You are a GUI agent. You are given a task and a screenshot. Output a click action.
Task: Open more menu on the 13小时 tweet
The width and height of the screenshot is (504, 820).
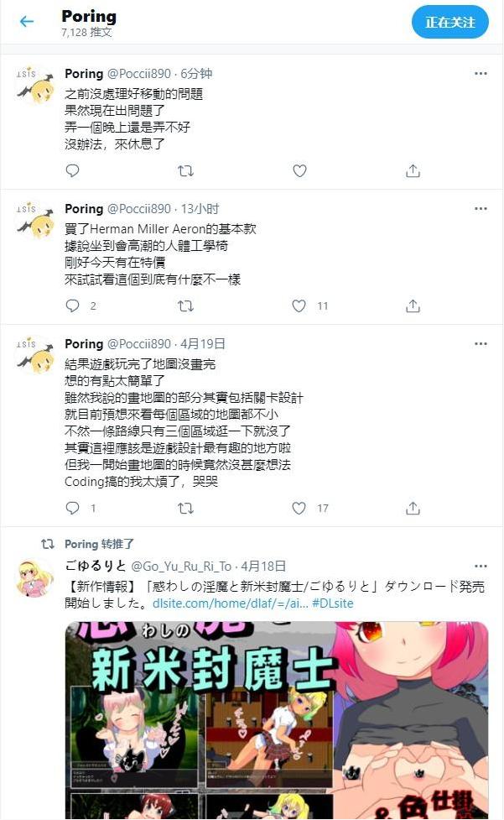[x=481, y=209]
